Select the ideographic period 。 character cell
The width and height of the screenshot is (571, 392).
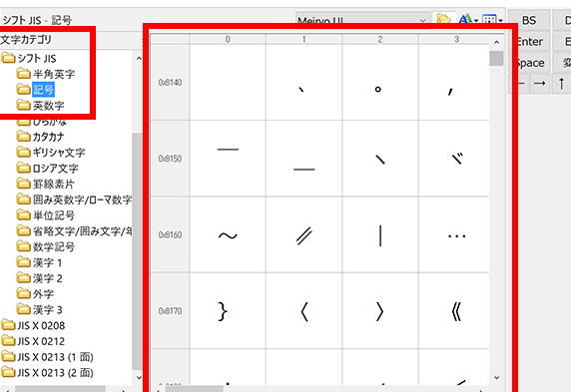click(x=380, y=82)
